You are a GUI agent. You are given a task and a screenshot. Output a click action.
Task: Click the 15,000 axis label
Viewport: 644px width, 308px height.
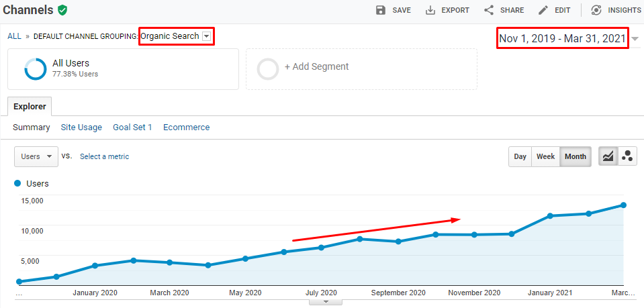click(x=32, y=201)
